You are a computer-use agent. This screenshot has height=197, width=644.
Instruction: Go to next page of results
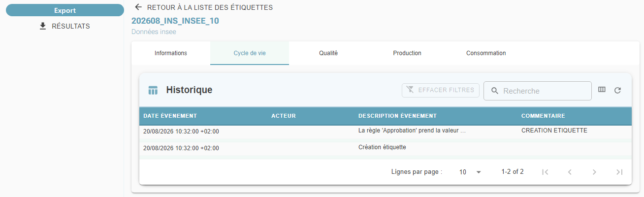(x=594, y=172)
